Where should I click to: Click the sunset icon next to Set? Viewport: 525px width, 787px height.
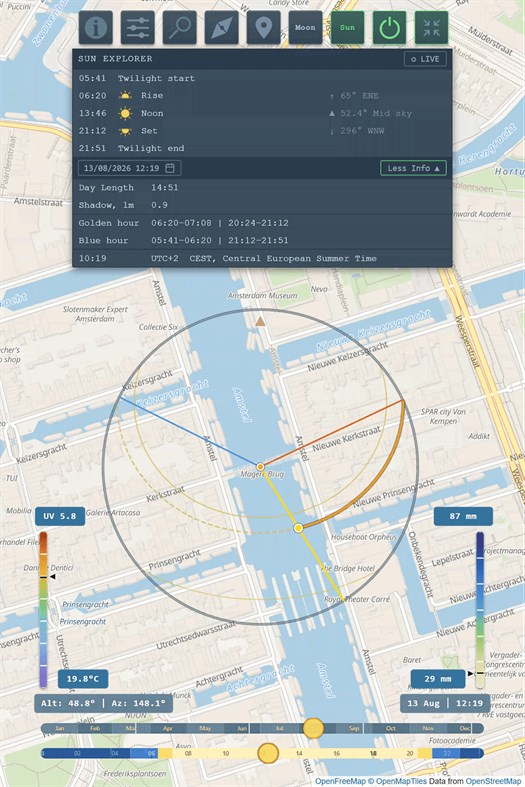pyautogui.click(x=125, y=132)
